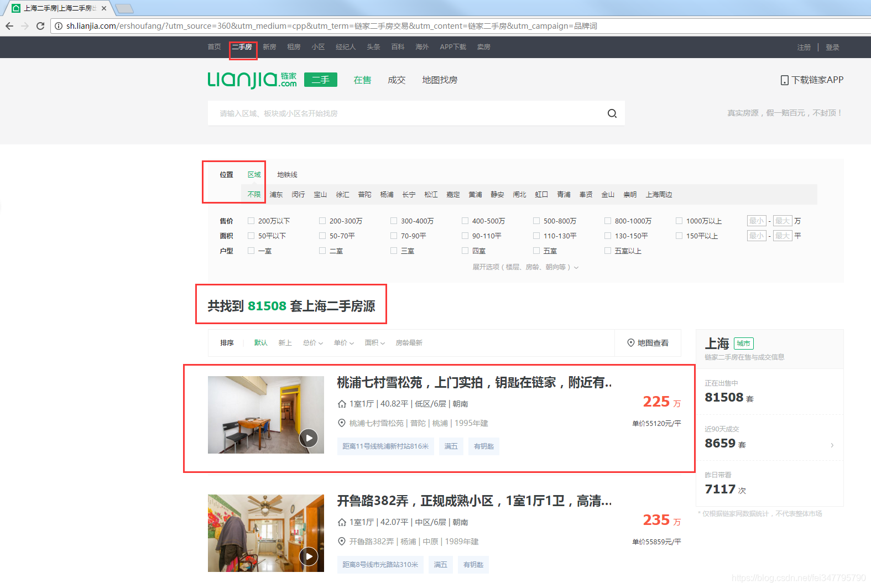Open the 桃浦七村雪松苑 listing title

tap(474, 383)
